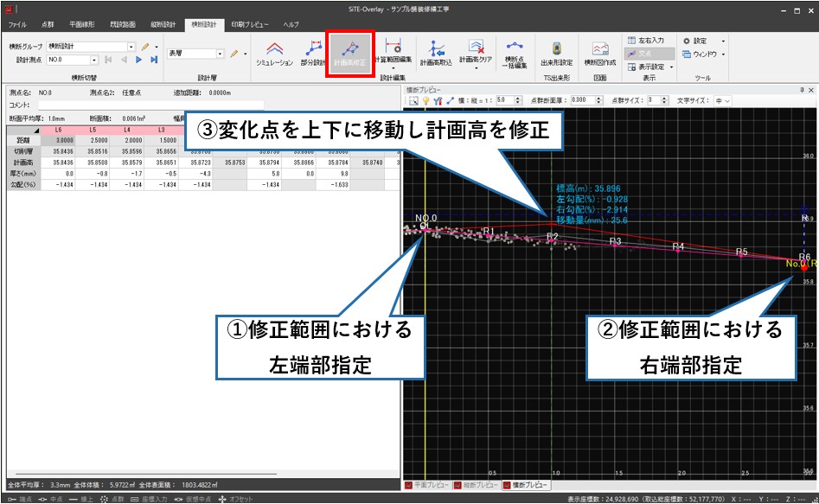The image size is (819, 504).
Task: Click the 出来形設定 icon
Action: [556, 52]
